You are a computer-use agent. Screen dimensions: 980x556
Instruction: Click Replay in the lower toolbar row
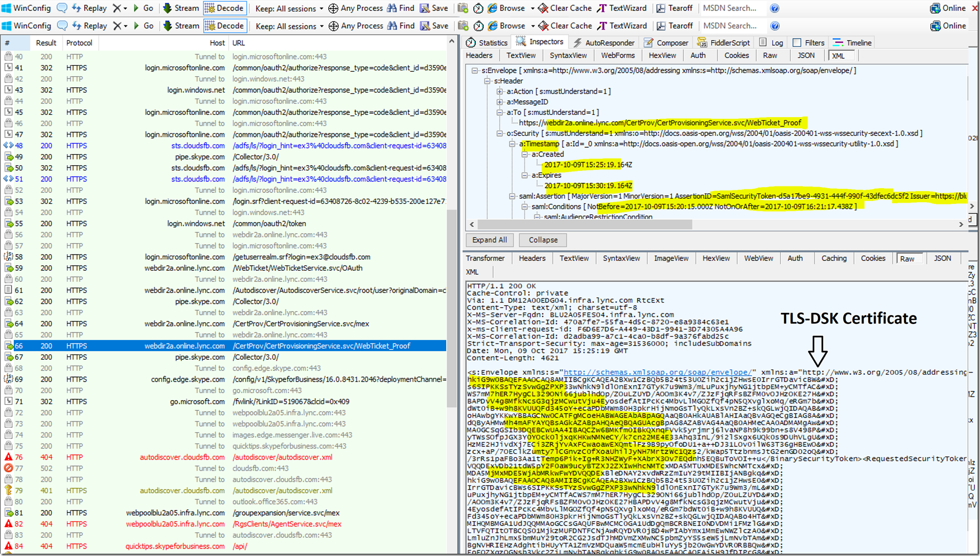(x=89, y=26)
